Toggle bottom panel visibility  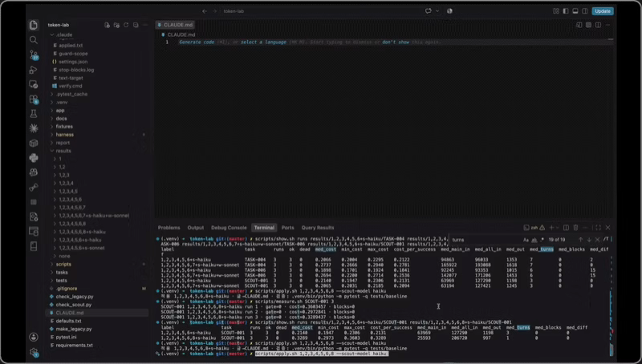575,11
